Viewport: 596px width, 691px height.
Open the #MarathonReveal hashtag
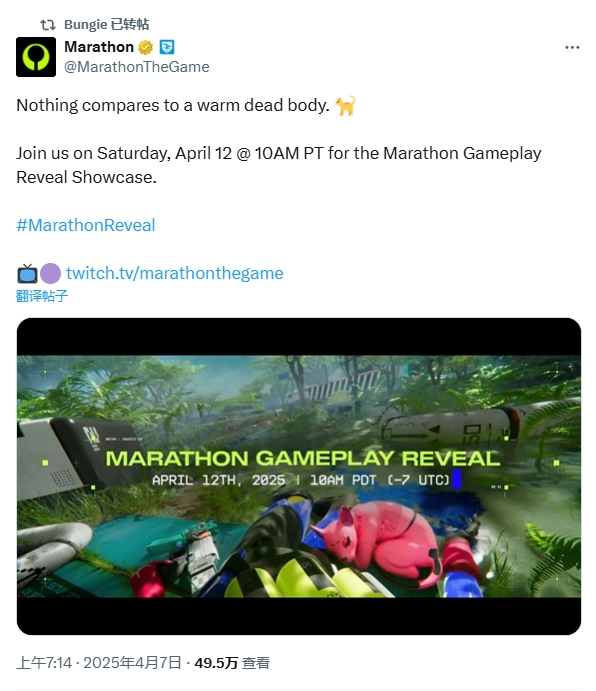86,225
